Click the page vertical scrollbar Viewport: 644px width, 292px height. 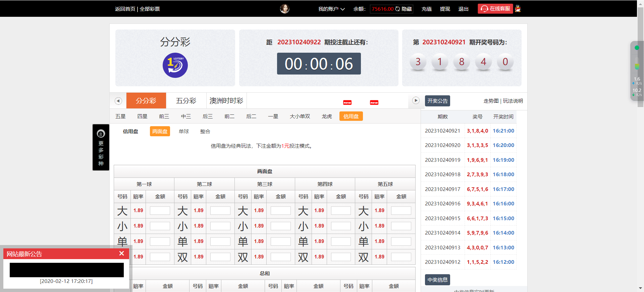coord(640,134)
